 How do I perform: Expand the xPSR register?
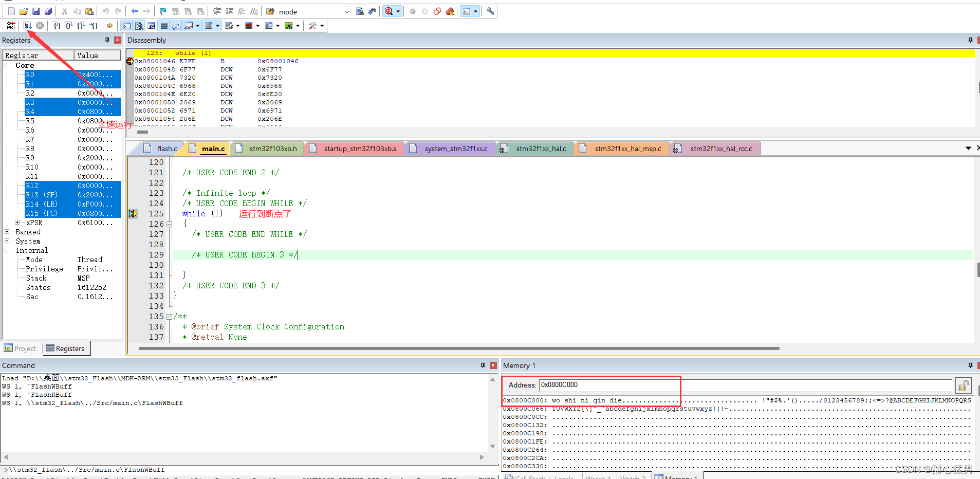(x=17, y=223)
